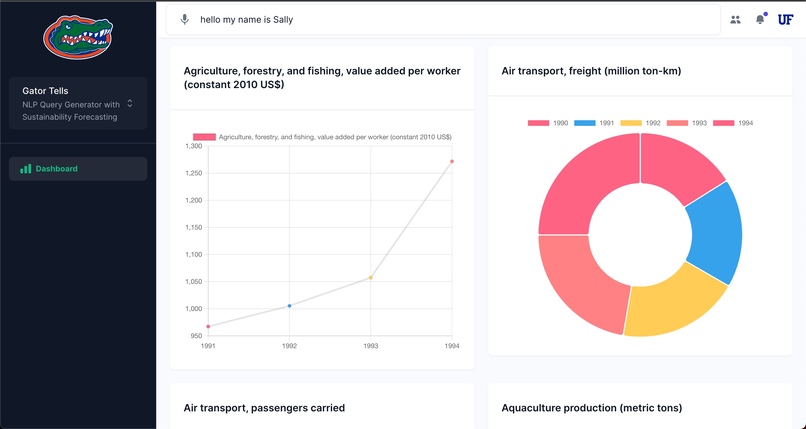Open the notifications bell
The height and width of the screenshot is (429, 806).
760,19
